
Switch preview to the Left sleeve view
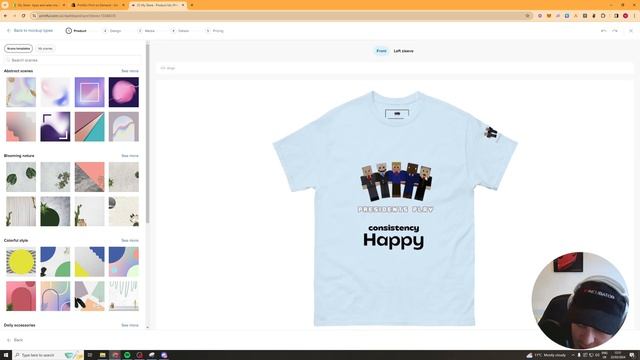(x=403, y=51)
